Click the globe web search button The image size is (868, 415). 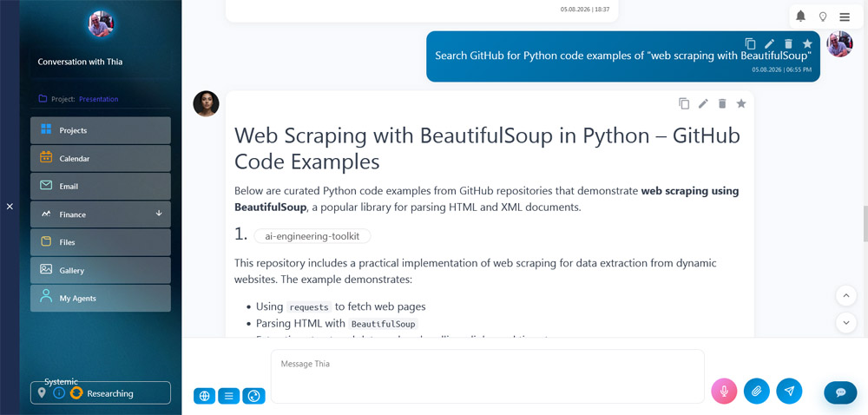(x=204, y=396)
